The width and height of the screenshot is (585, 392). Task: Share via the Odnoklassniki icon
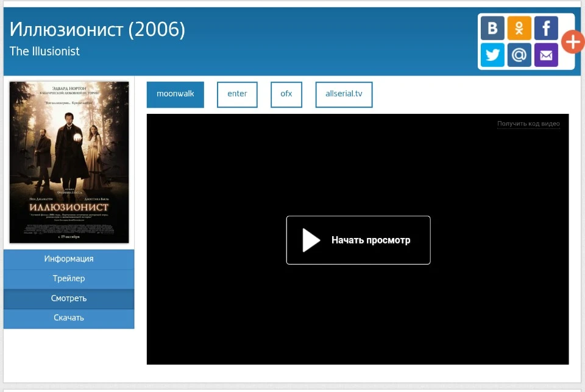point(519,28)
